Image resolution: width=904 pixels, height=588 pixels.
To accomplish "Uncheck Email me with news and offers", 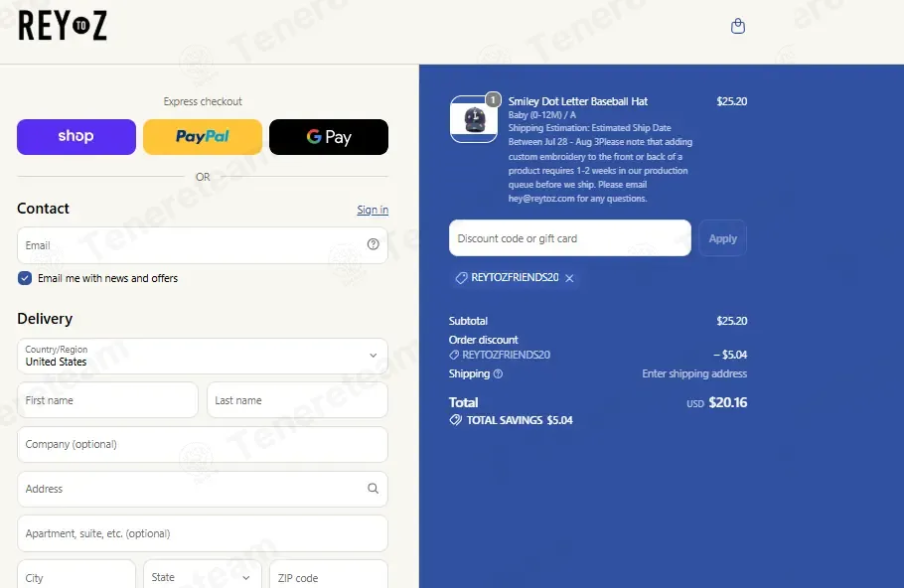I will click(x=25, y=278).
